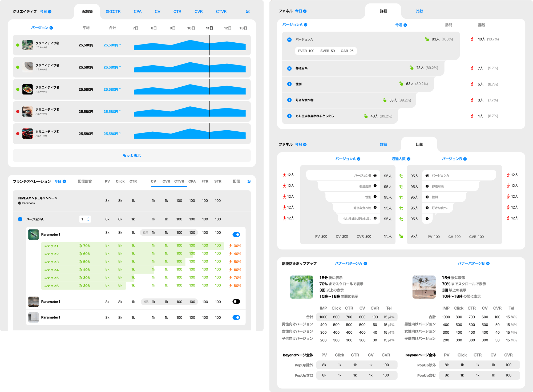Click settings icon in ブランチオペレーション header
Image resolution: width=533 pixels, height=392 pixels.
coord(249,181)
